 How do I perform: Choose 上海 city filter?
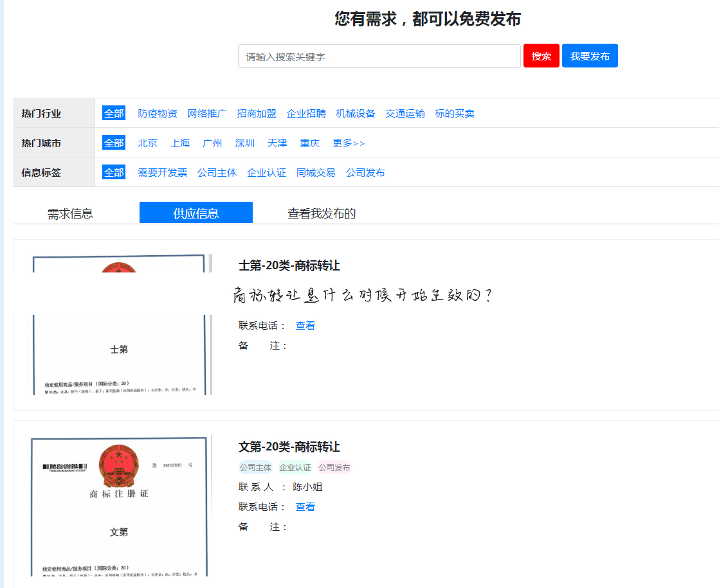[180, 143]
